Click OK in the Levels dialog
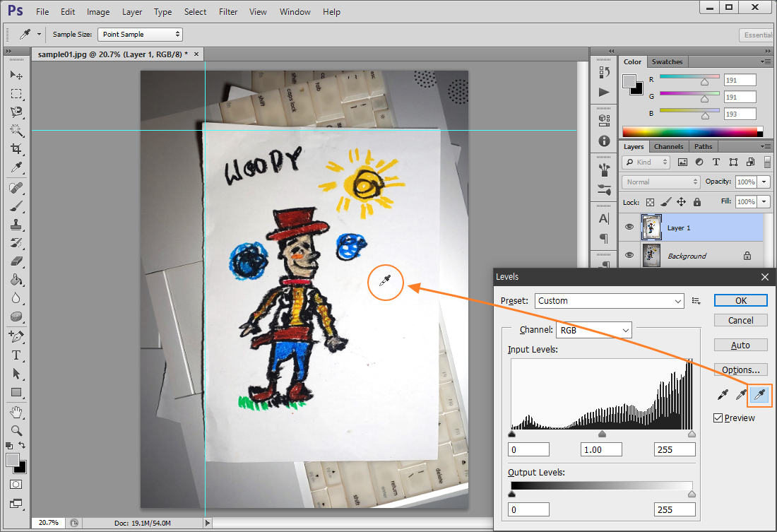 pos(740,300)
